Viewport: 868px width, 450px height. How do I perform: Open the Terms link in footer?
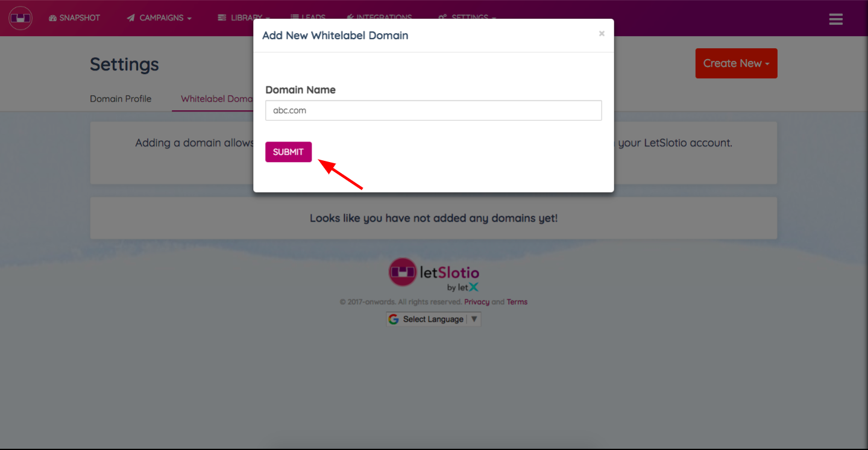click(517, 302)
